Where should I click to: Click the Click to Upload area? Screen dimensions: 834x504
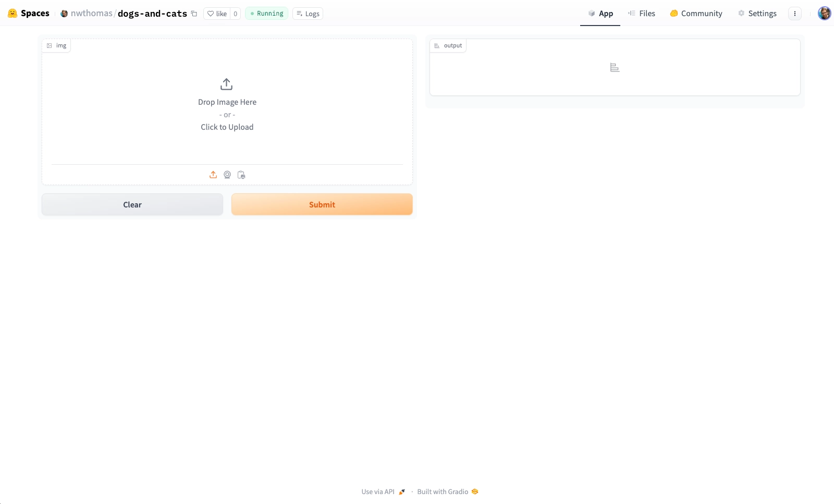pyautogui.click(x=227, y=127)
